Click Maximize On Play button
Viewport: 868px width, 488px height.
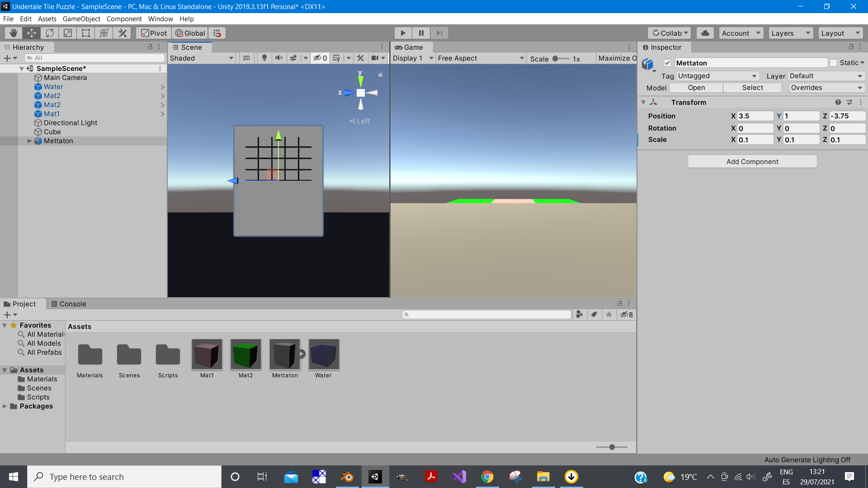click(617, 58)
